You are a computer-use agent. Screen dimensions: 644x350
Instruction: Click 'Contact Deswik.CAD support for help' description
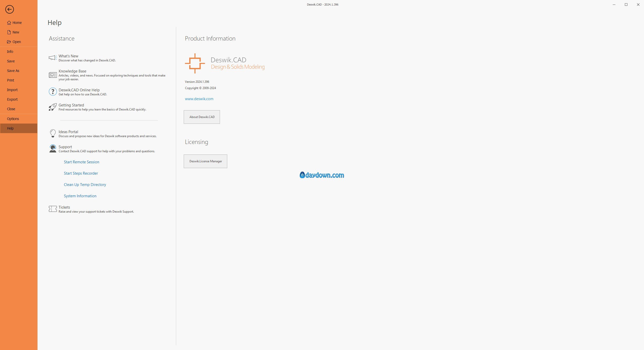[x=107, y=151]
